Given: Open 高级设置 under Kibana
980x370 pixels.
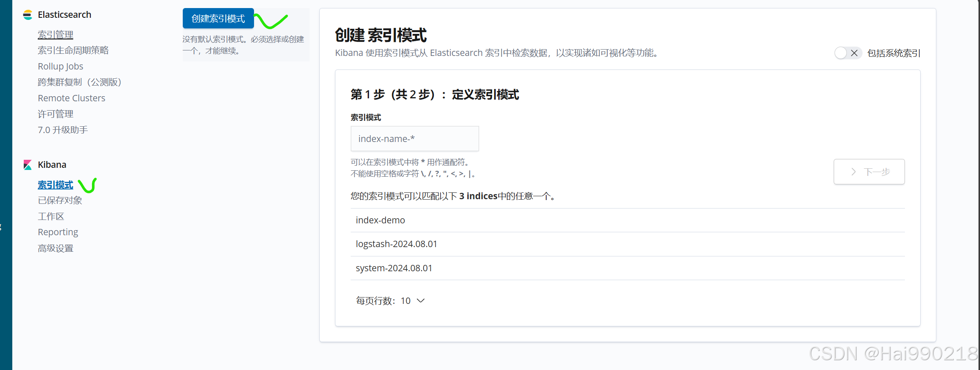Looking at the screenshot, I should 56,248.
